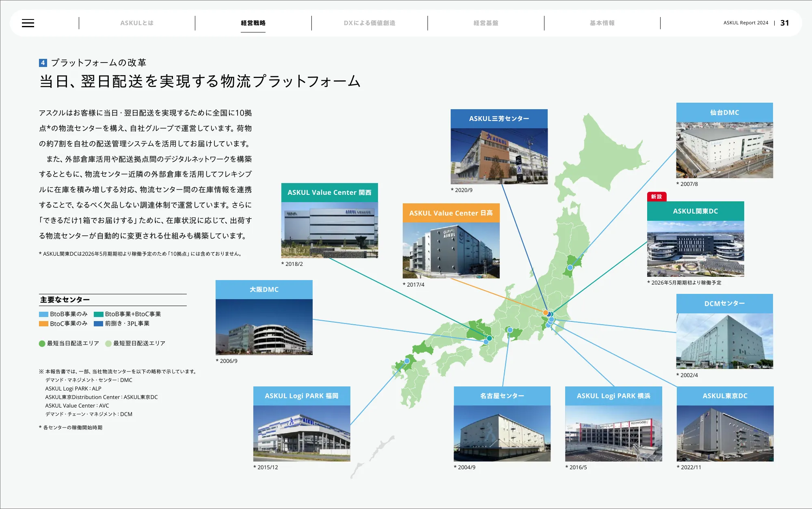Click the dark blue 前捌き・3PL事業 swatch
This screenshot has height=509, width=812.
99,324
